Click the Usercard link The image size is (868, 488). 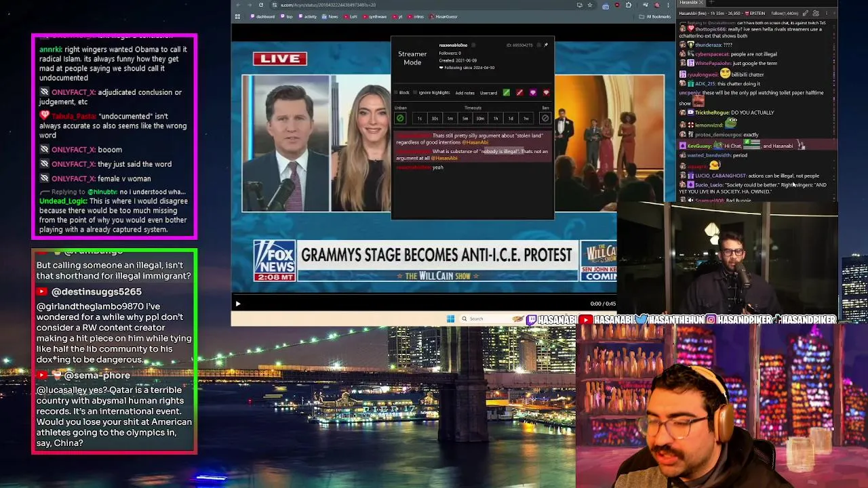pyautogui.click(x=489, y=93)
